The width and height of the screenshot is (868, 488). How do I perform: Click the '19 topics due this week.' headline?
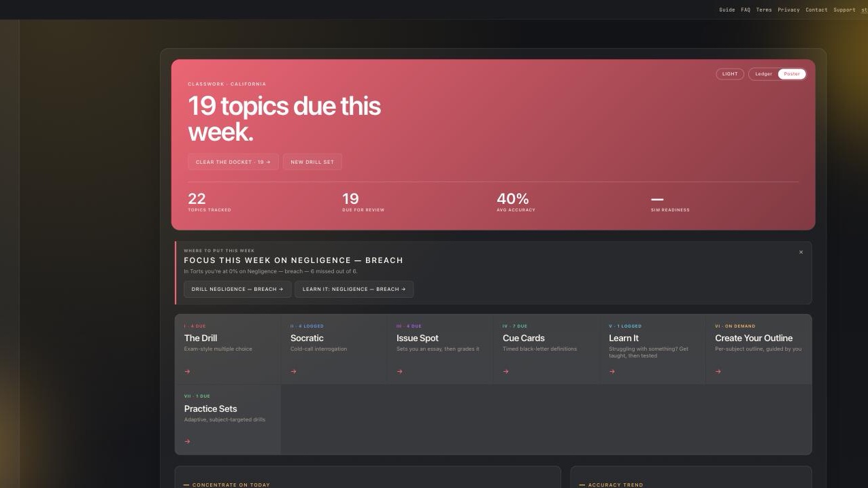[284, 118]
